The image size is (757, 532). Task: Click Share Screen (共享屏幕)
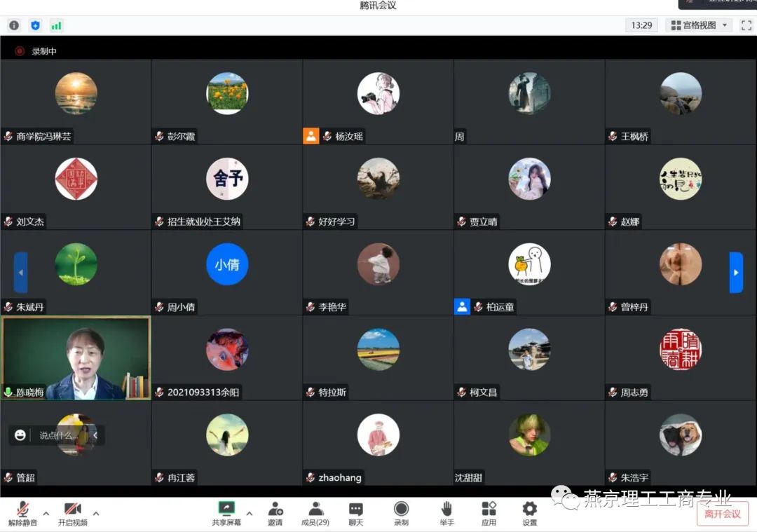click(226, 513)
